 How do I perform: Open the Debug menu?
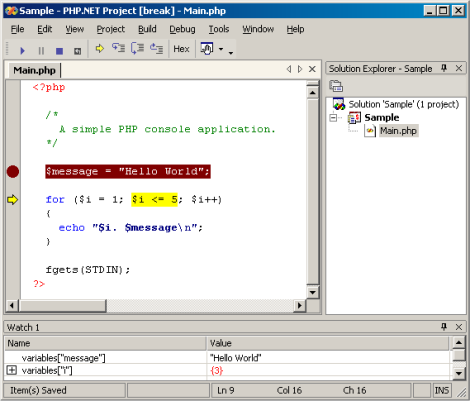pos(182,29)
